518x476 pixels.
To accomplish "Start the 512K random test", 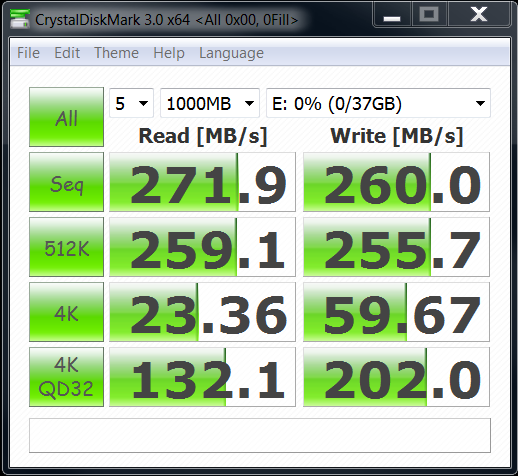I will [66, 247].
